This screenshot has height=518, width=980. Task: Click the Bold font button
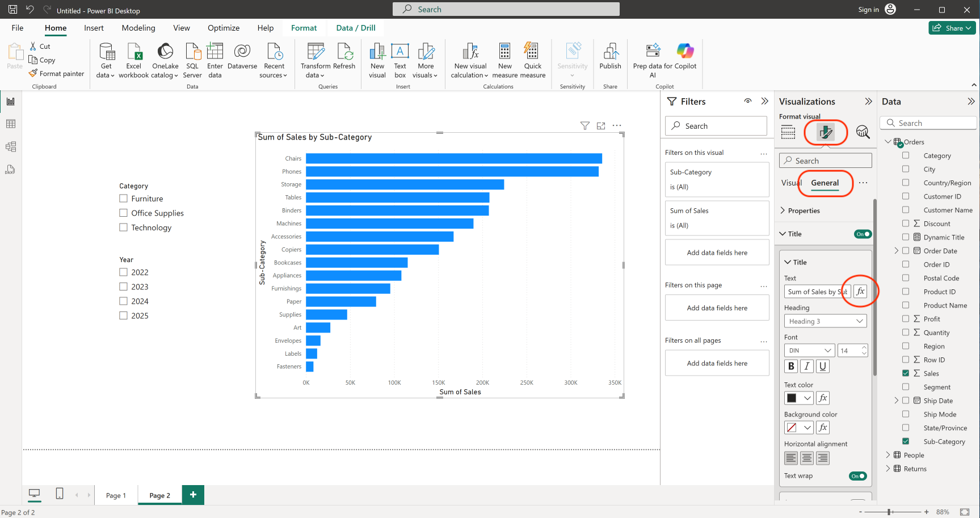point(791,367)
